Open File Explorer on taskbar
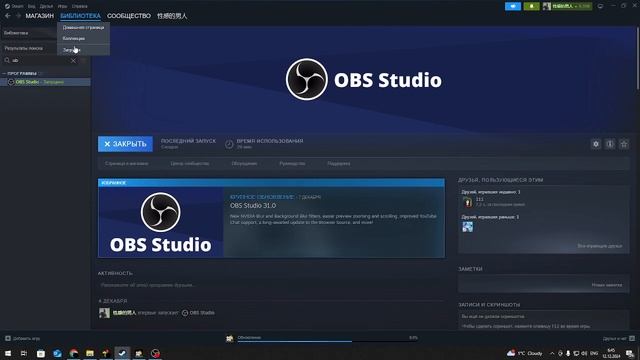Screen dimensions: 640x360 (x=90, y=353)
